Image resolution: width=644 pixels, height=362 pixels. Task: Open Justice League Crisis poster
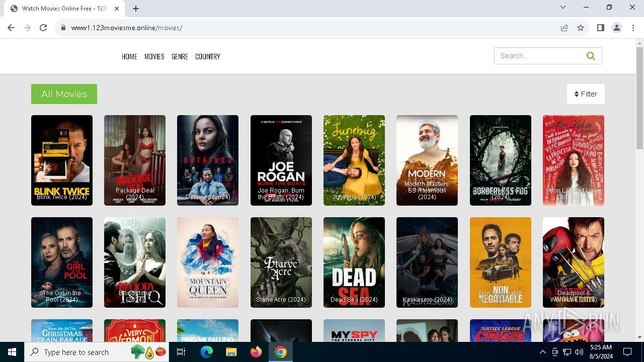pos(501,331)
